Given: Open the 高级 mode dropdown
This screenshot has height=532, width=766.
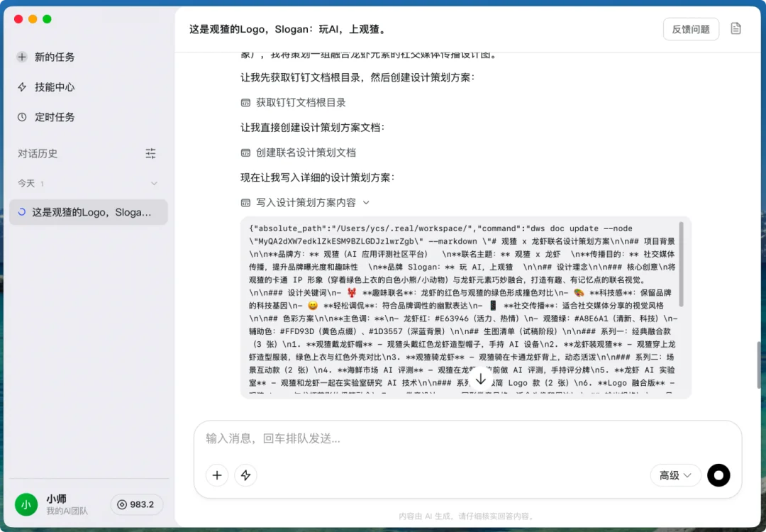Looking at the screenshot, I should 675,475.
